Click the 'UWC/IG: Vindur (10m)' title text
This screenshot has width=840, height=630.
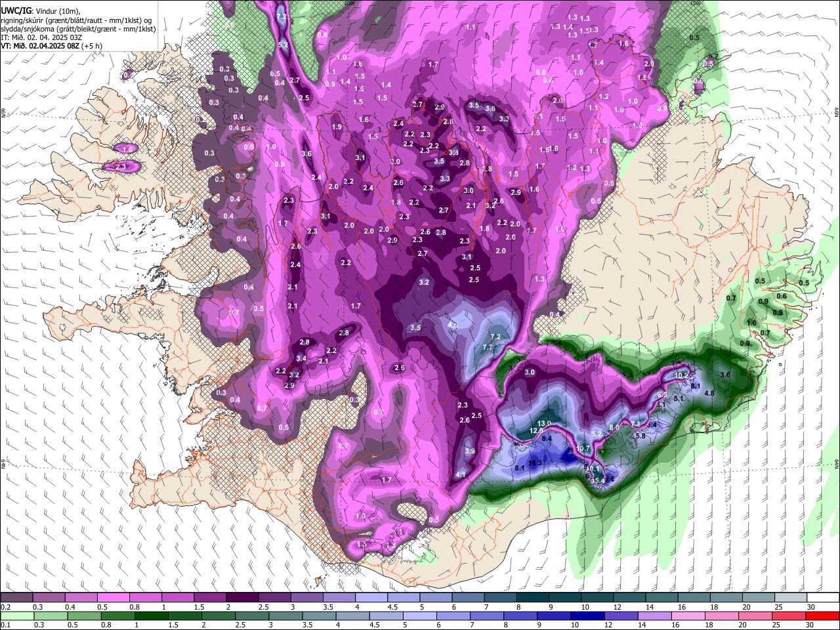(x=41, y=11)
